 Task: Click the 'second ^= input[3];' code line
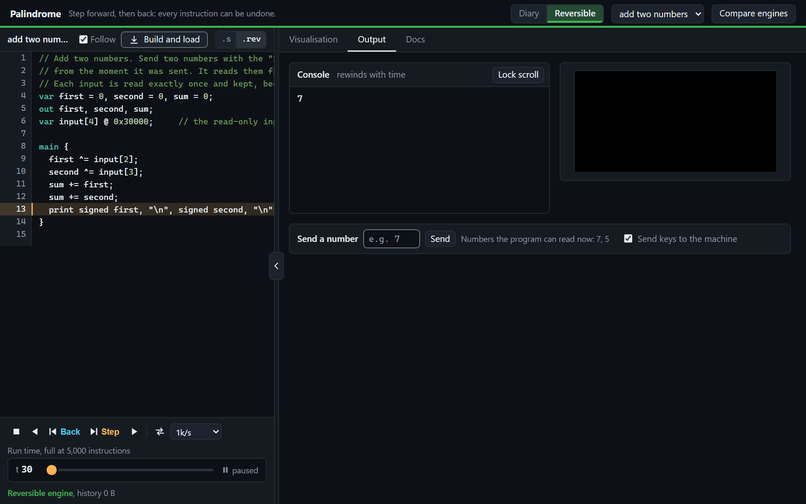coord(96,172)
